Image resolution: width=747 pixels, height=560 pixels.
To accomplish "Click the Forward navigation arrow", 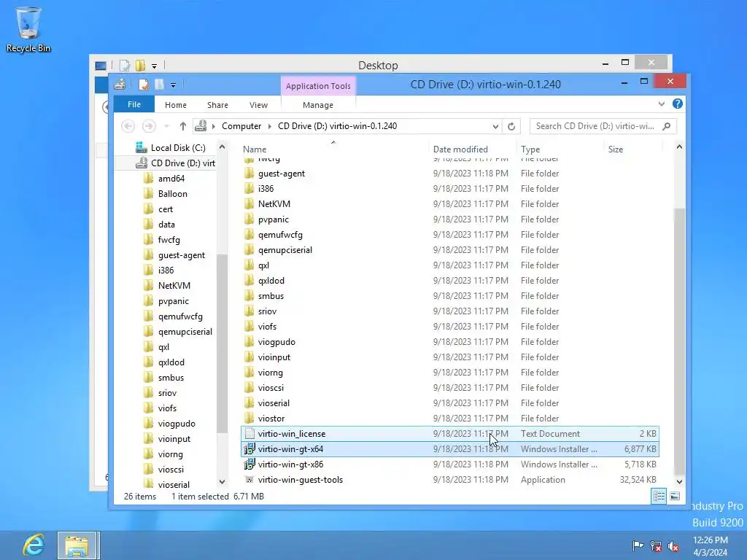I will pyautogui.click(x=149, y=126).
